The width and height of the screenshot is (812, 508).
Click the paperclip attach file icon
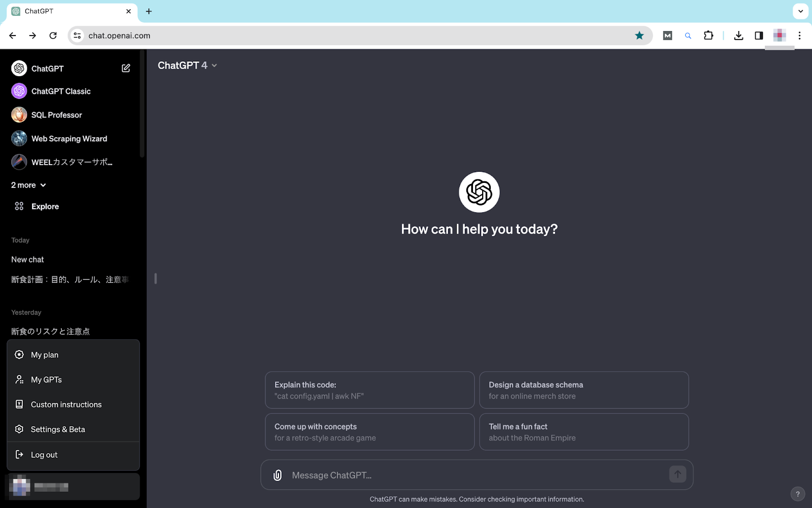[278, 475]
